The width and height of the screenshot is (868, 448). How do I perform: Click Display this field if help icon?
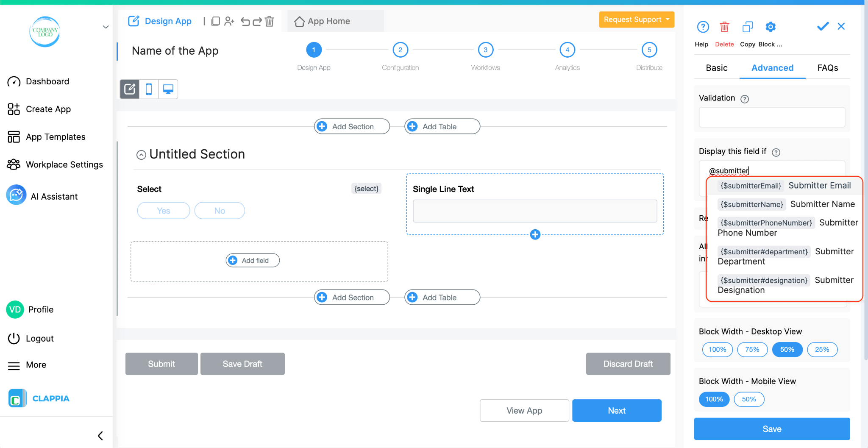[x=776, y=152]
